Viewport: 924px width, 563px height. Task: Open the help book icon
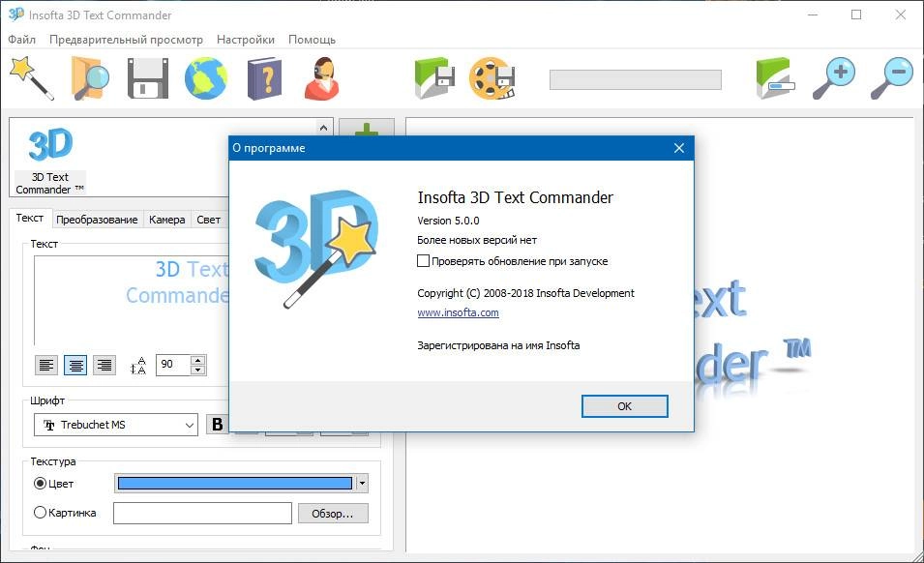(x=264, y=77)
